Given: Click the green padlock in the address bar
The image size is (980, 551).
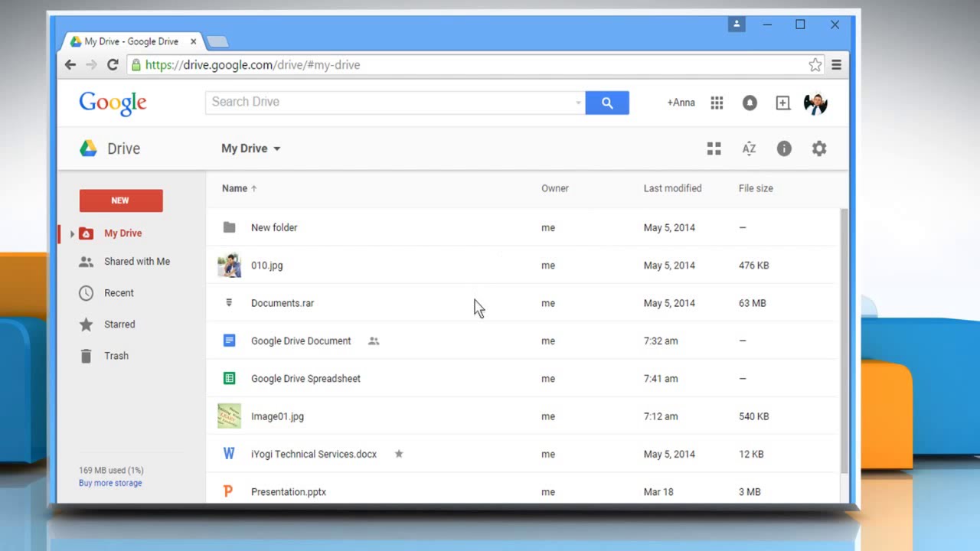Looking at the screenshot, I should pyautogui.click(x=136, y=65).
